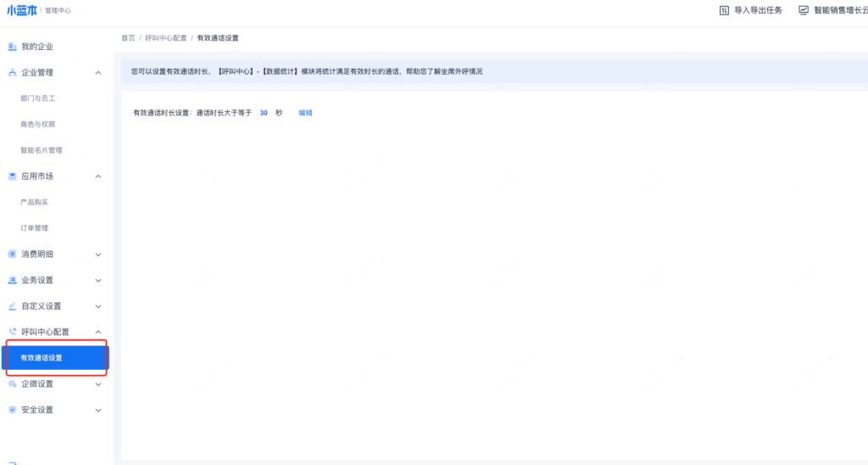Click the 导入导出任务 icon in top bar
Viewport: 868px width, 465px height.
click(x=724, y=10)
